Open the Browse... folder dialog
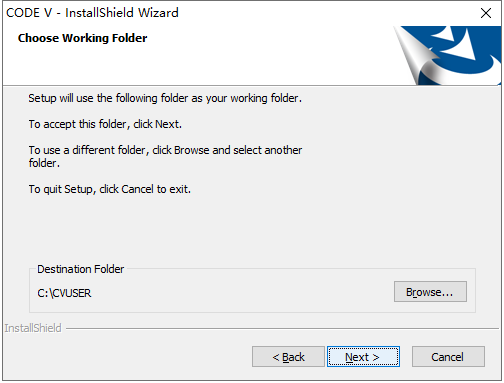 (x=430, y=292)
